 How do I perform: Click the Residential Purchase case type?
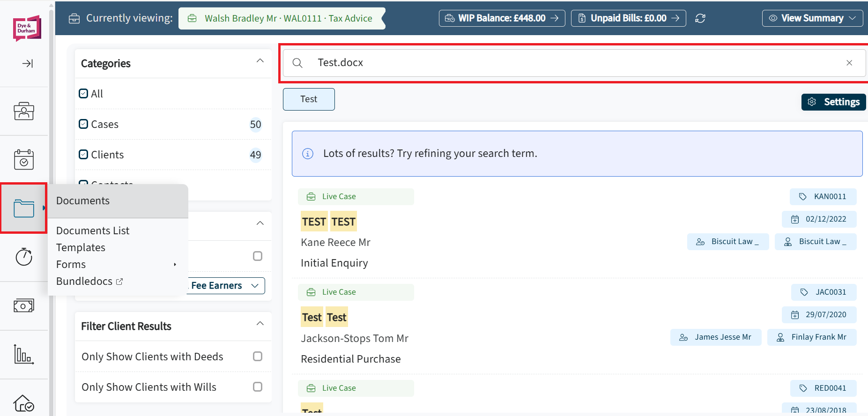(351, 359)
